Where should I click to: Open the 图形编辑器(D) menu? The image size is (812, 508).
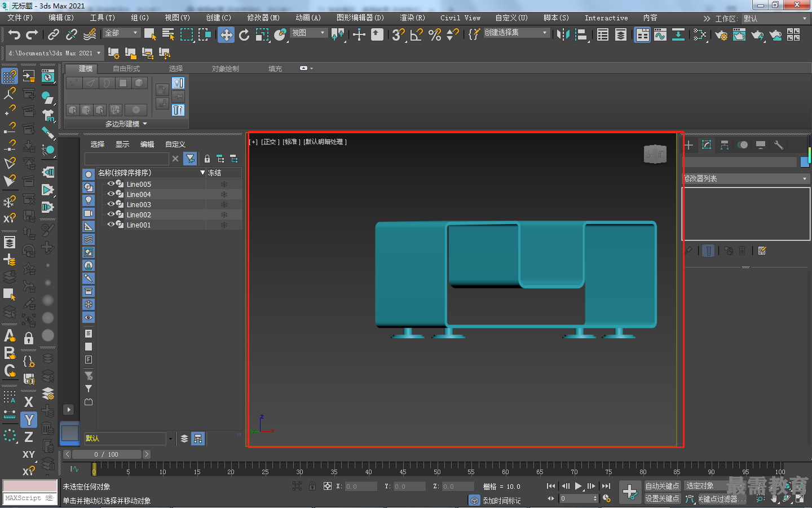coord(360,18)
